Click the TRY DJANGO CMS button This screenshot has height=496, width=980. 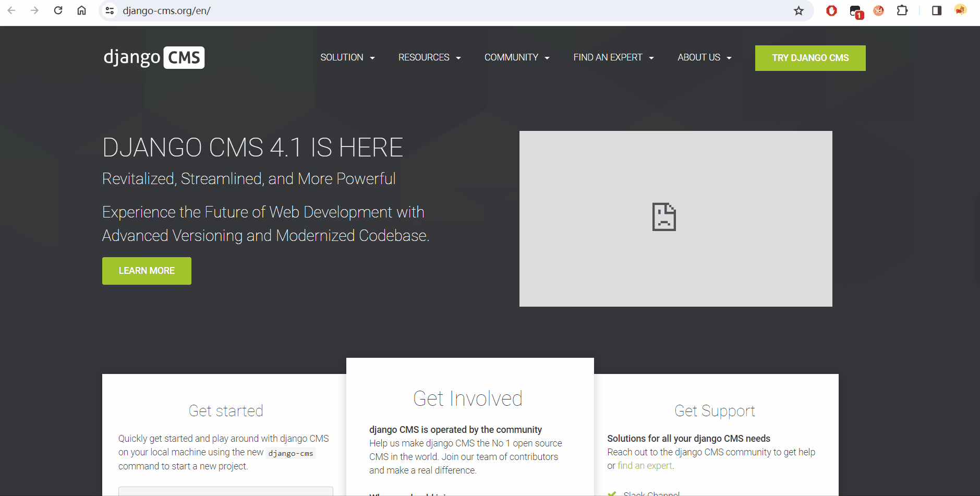(x=810, y=58)
